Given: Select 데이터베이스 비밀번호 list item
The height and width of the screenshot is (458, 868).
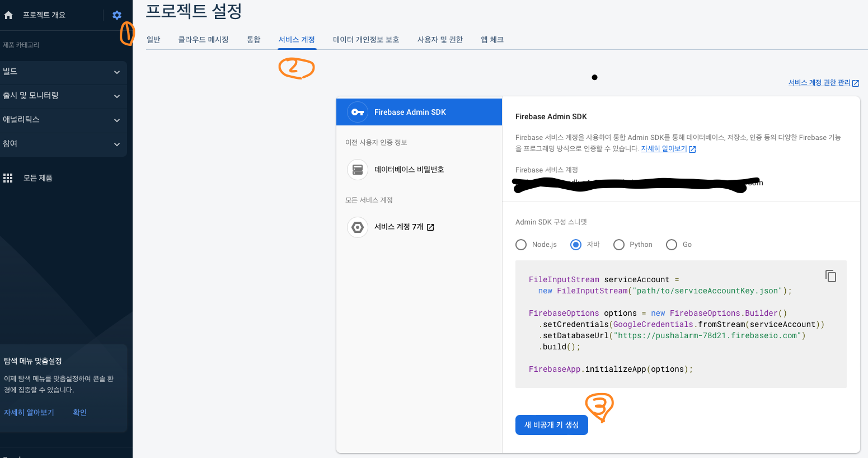Looking at the screenshot, I should coord(419,170).
